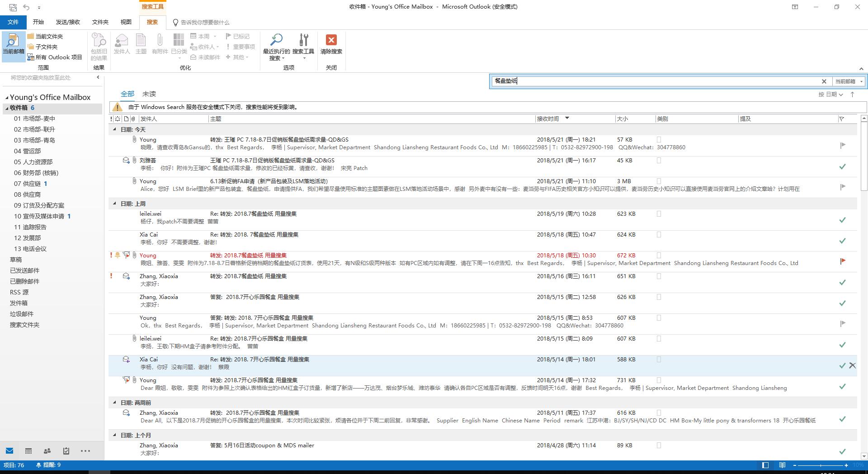The width and height of the screenshot is (868, 474).
Task: Flag the 18:21 Young email
Action: pos(843,145)
